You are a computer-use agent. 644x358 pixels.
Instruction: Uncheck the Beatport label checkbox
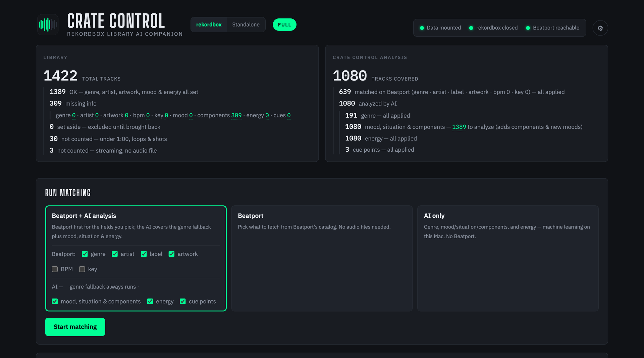(144, 254)
